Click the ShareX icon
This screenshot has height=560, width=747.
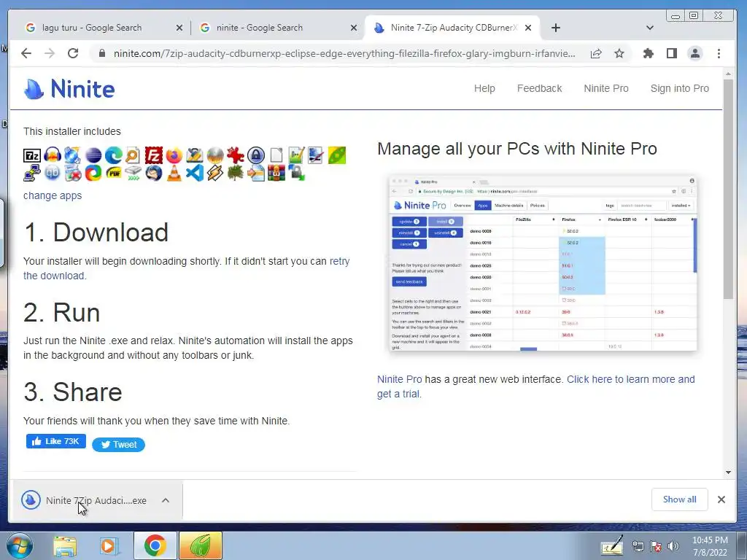(x=93, y=173)
